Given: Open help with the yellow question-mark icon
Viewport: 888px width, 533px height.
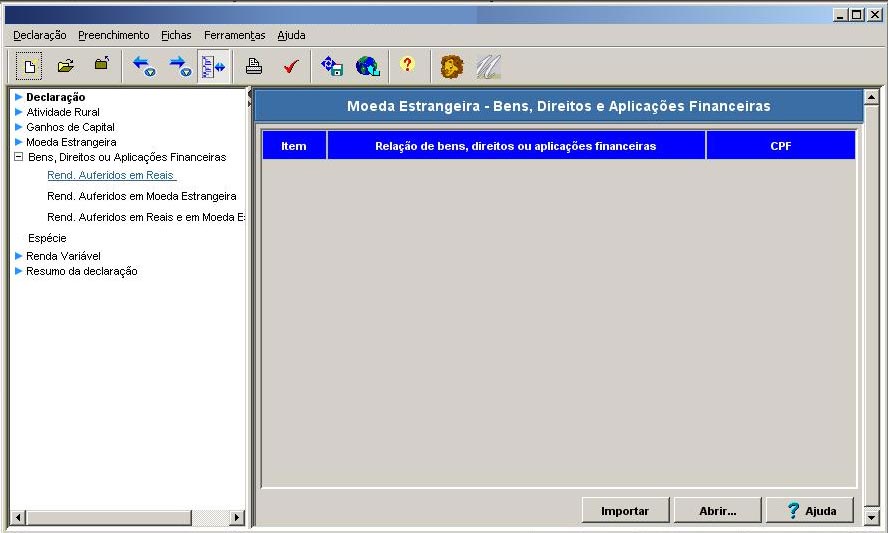Looking at the screenshot, I should [407, 66].
